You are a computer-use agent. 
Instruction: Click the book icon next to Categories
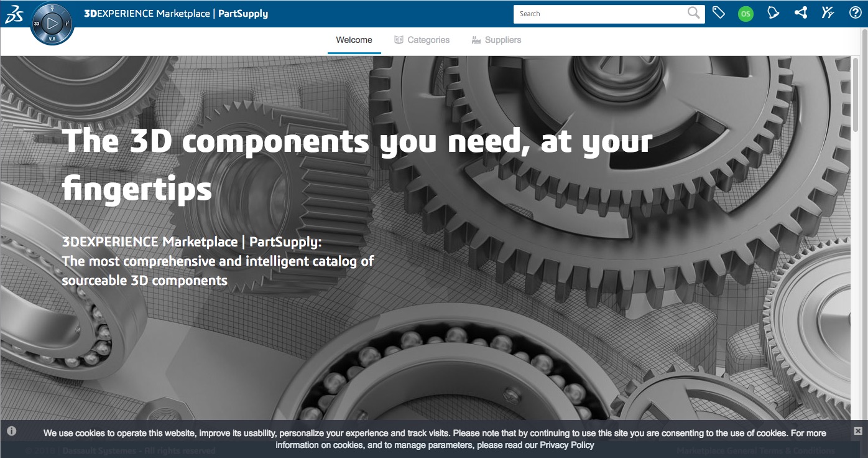pyautogui.click(x=398, y=39)
